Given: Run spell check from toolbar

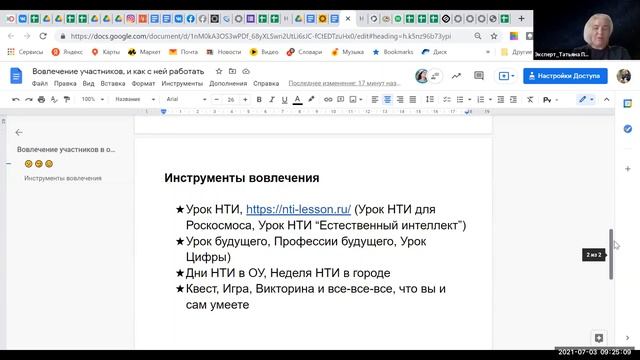Looking at the screenshot, I should click(54, 100).
